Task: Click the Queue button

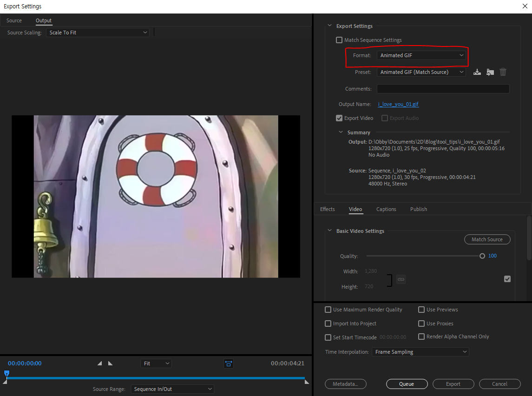Action: pos(407,384)
